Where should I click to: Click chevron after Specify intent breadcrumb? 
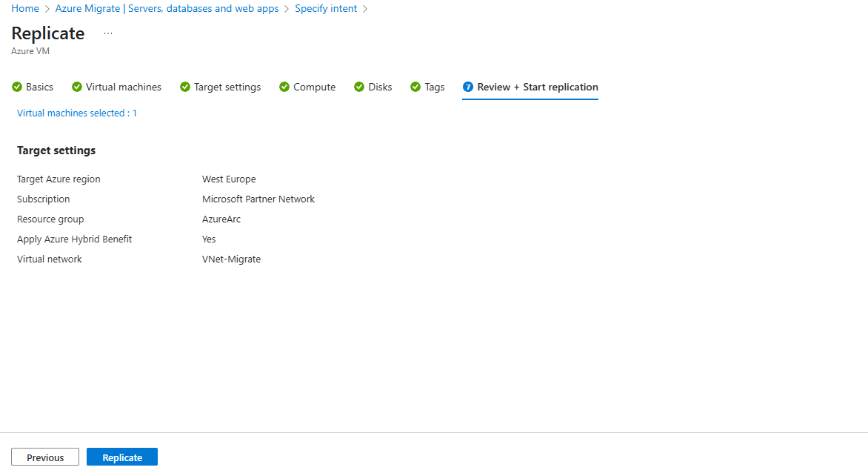[365, 9]
